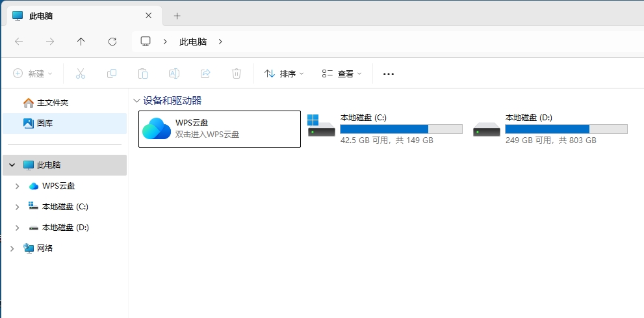Viewport: 644px width, 318px height.
Task: Open a new tab with the plus button
Action: click(177, 16)
